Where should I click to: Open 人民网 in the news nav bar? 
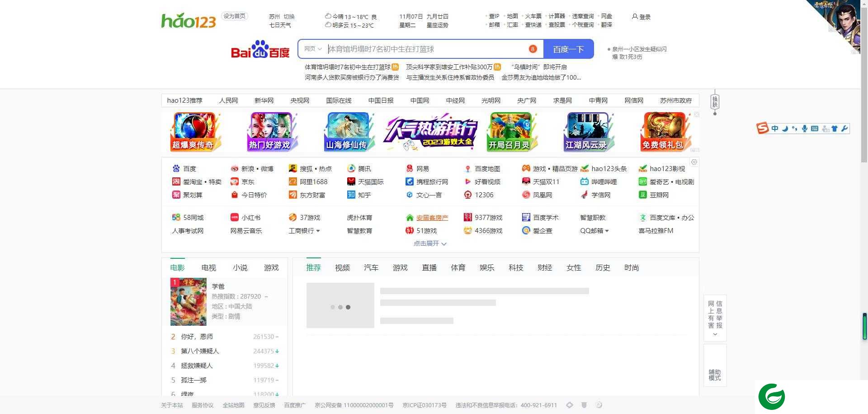(228, 100)
